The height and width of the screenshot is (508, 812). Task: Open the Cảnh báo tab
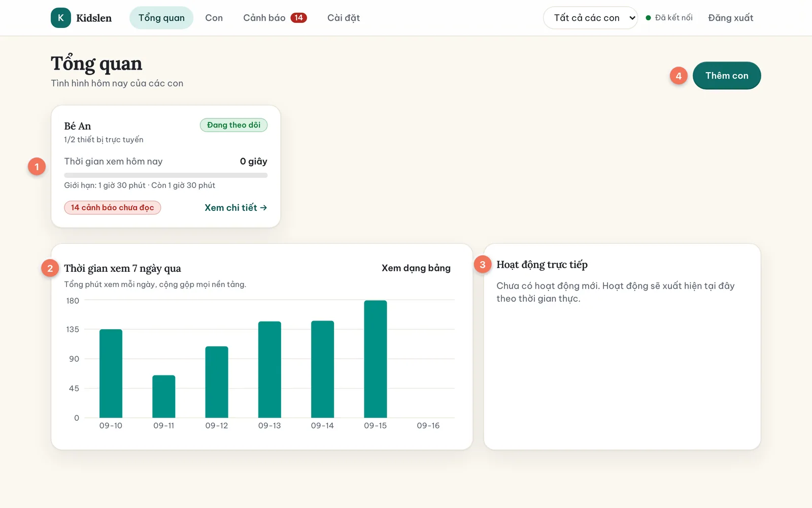pos(275,18)
